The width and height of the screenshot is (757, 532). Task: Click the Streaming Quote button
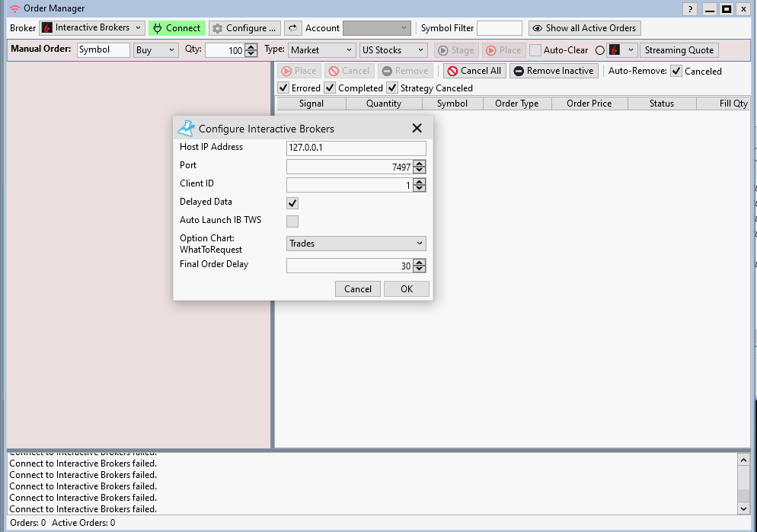(679, 50)
